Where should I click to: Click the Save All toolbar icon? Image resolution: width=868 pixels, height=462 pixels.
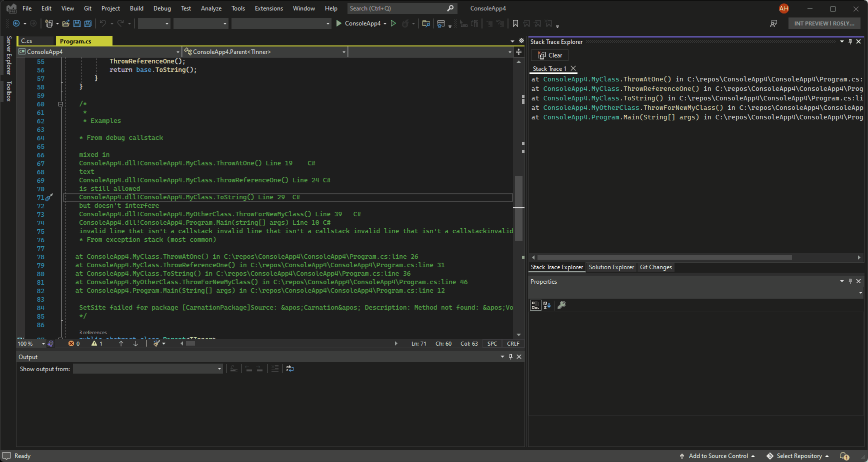[88, 23]
